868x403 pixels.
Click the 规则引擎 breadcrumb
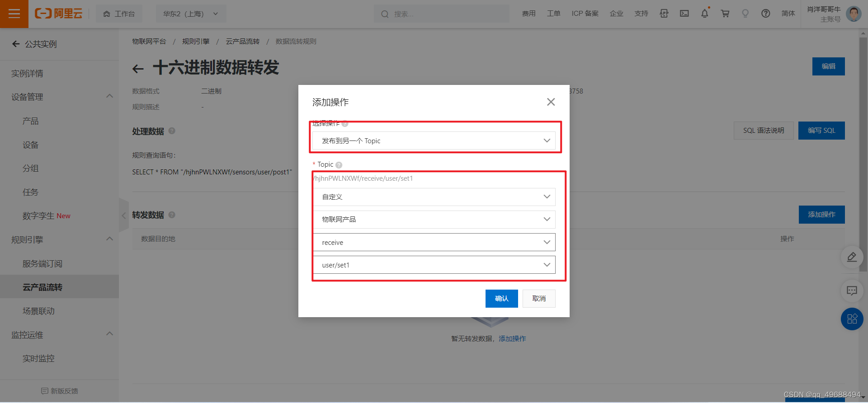(196, 41)
